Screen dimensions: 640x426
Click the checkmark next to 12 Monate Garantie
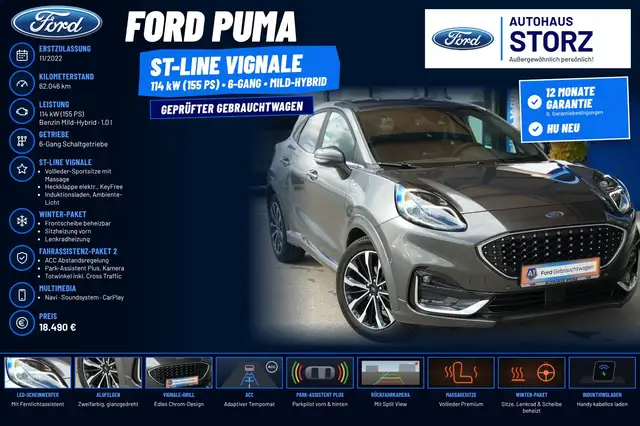click(x=534, y=102)
